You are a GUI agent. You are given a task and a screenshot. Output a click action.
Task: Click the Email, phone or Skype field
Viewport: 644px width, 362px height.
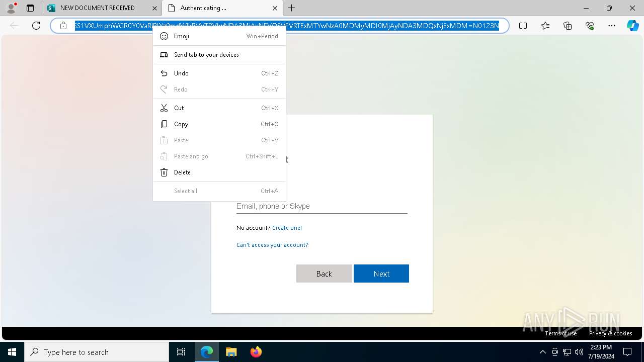[x=322, y=206]
